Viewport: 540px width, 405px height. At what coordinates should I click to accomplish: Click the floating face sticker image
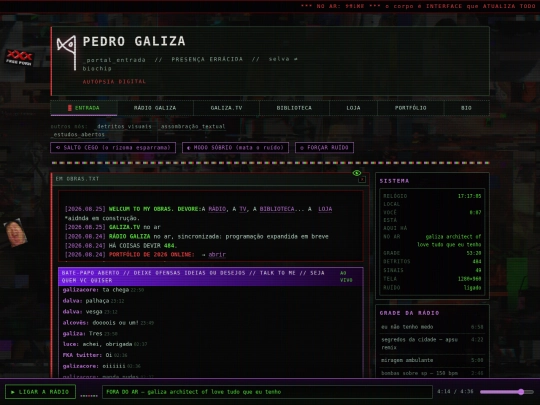[15, 233]
